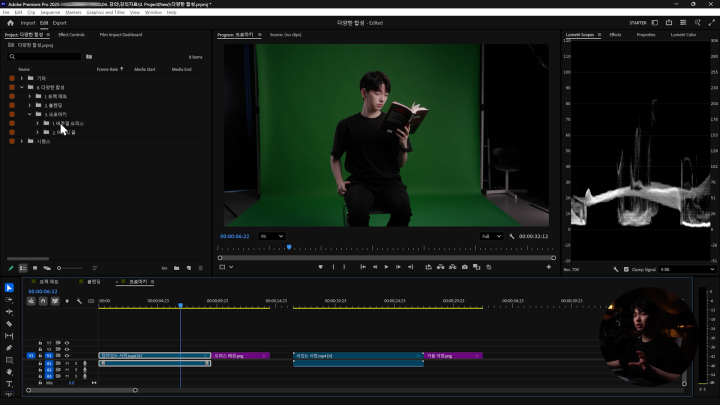The height and width of the screenshot is (405, 720).
Task: Toggle the V1 track eye visibility
Action: 66,355
